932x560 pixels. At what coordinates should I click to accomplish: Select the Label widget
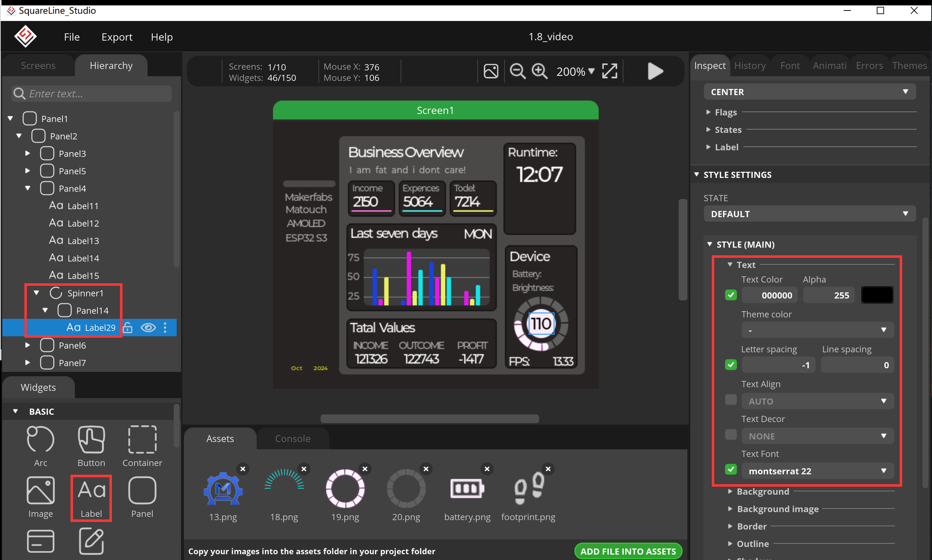point(91,498)
